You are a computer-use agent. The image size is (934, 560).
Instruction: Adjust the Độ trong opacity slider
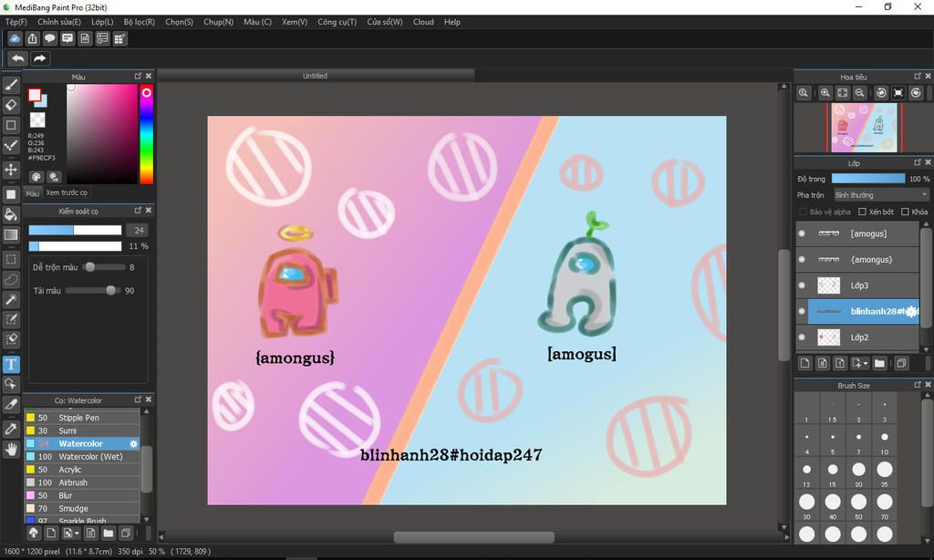(868, 179)
